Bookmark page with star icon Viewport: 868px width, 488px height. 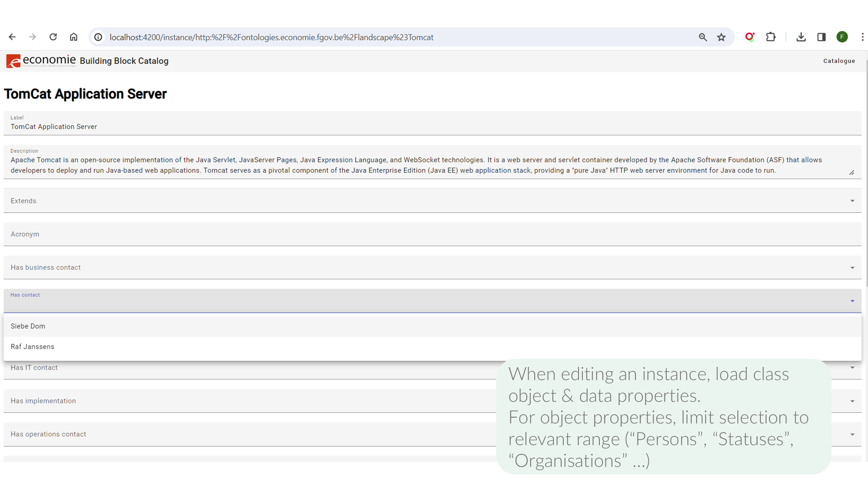coord(721,37)
